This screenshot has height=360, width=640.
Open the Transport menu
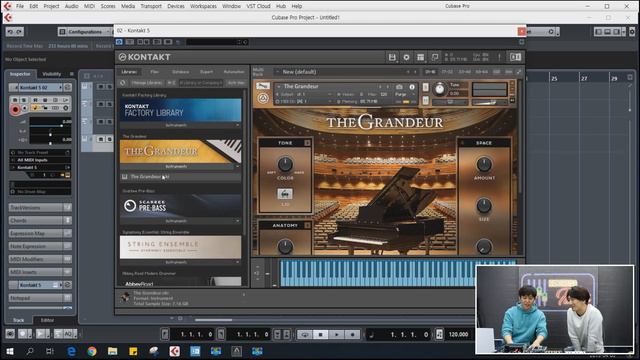(151, 6)
